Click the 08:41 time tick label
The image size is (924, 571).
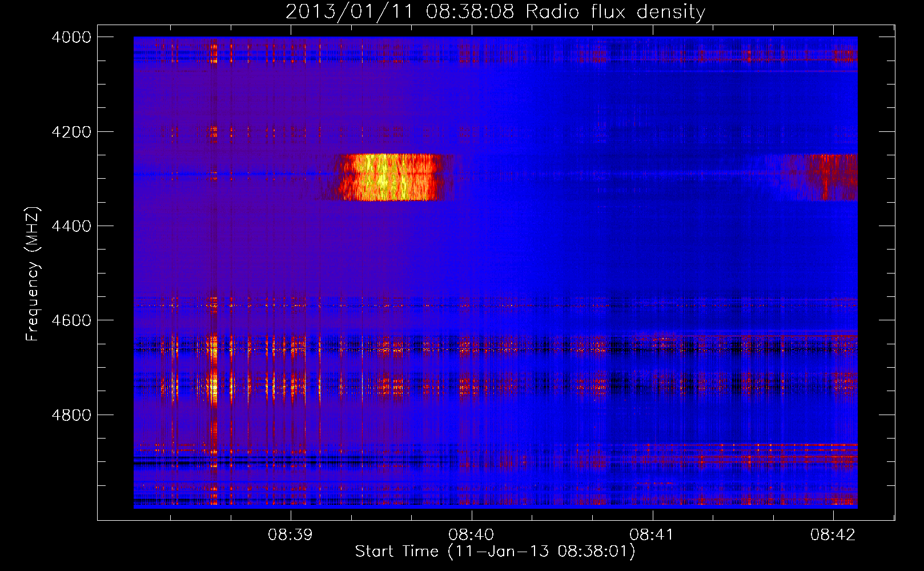coord(652,534)
